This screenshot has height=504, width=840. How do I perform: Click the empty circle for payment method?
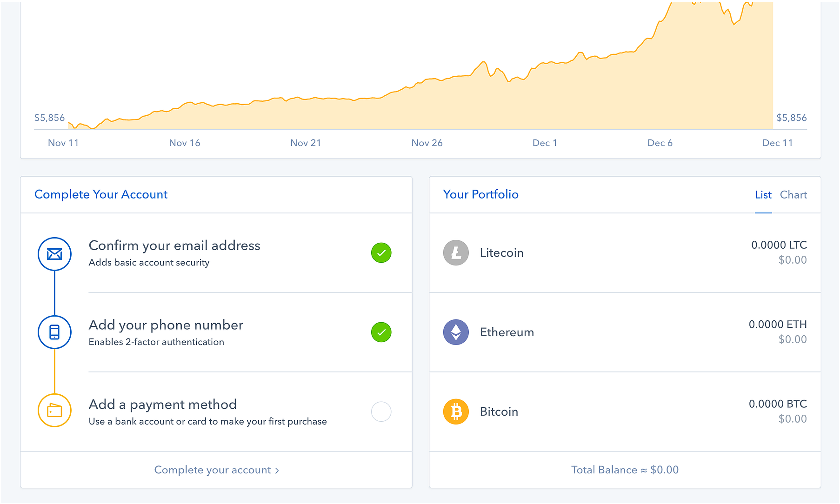381,411
